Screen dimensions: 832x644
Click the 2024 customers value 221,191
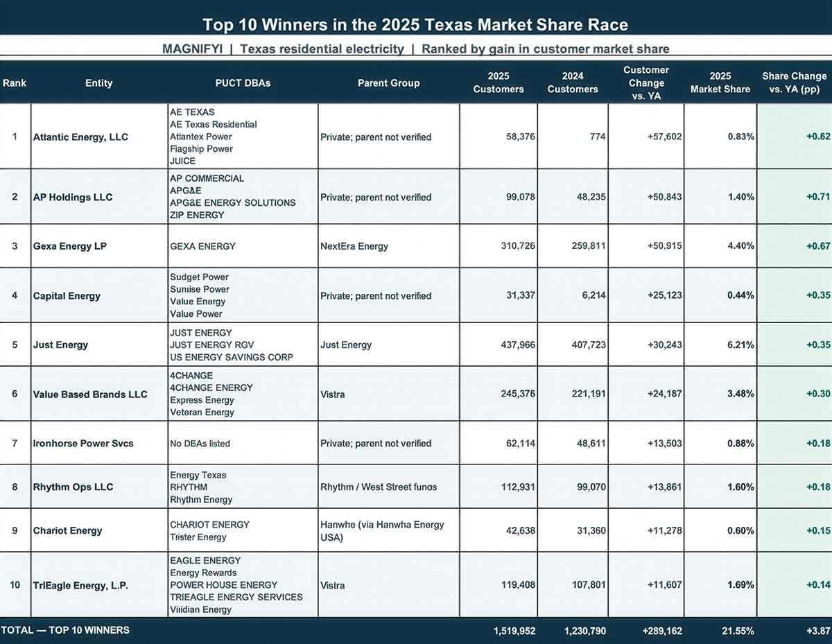[x=589, y=394]
